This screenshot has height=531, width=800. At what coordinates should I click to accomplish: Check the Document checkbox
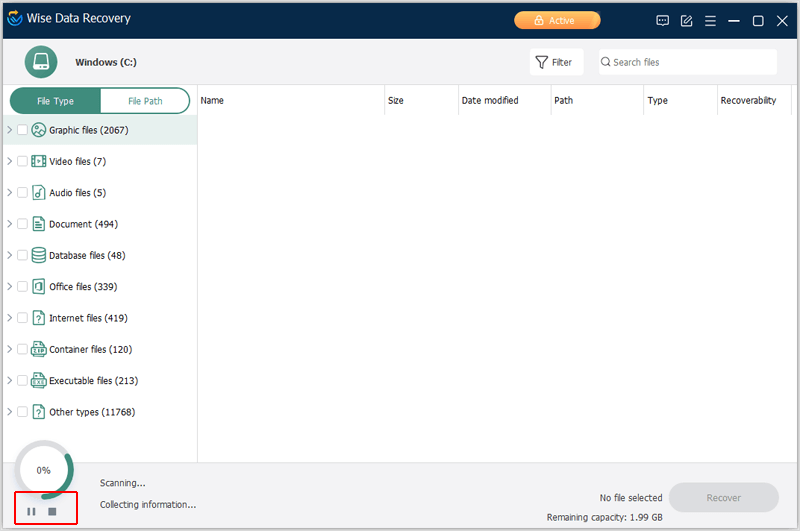pyautogui.click(x=22, y=224)
